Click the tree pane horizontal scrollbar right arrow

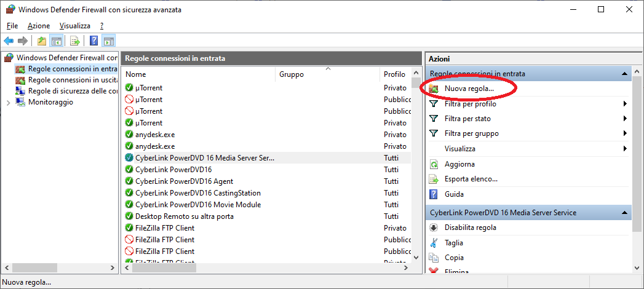pos(113,267)
